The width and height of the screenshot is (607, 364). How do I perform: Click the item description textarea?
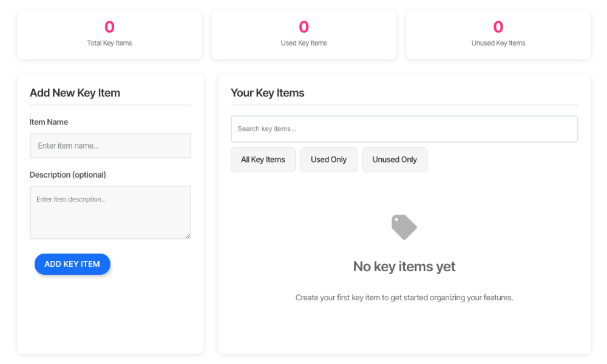(110, 211)
